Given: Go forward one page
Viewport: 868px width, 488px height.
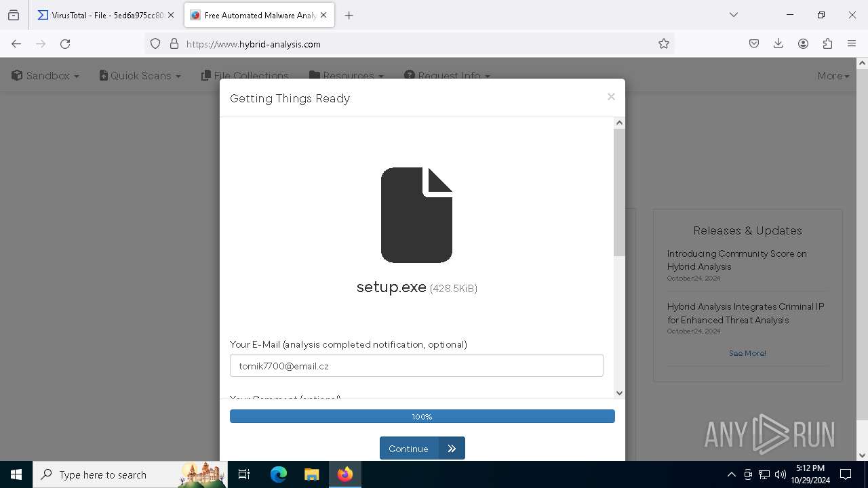Looking at the screenshot, I should (41, 43).
